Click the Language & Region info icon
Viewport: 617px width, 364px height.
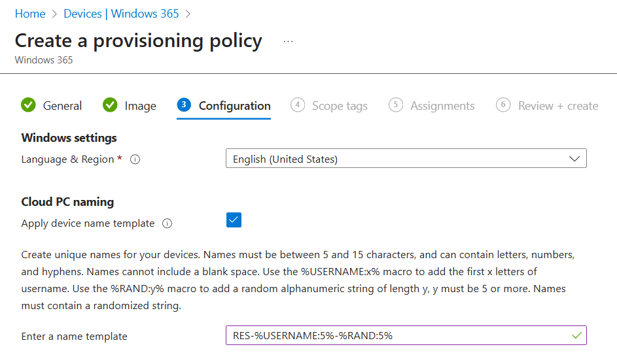pos(135,159)
